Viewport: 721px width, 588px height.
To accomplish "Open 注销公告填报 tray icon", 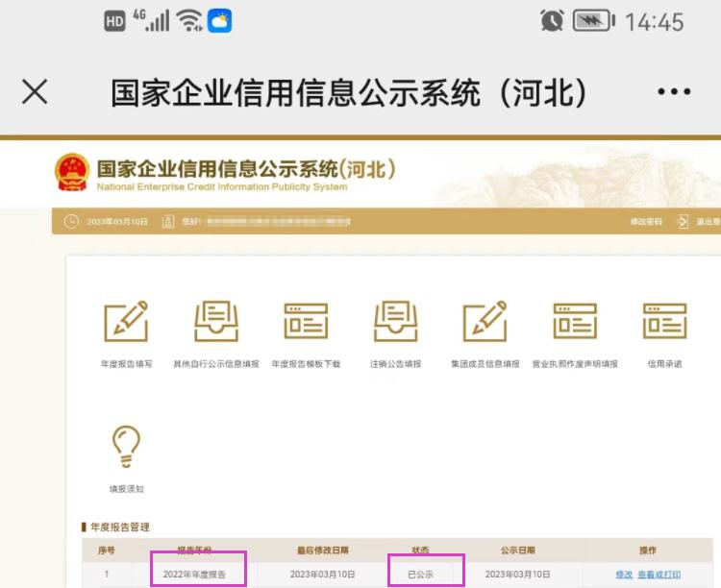I will point(395,321).
